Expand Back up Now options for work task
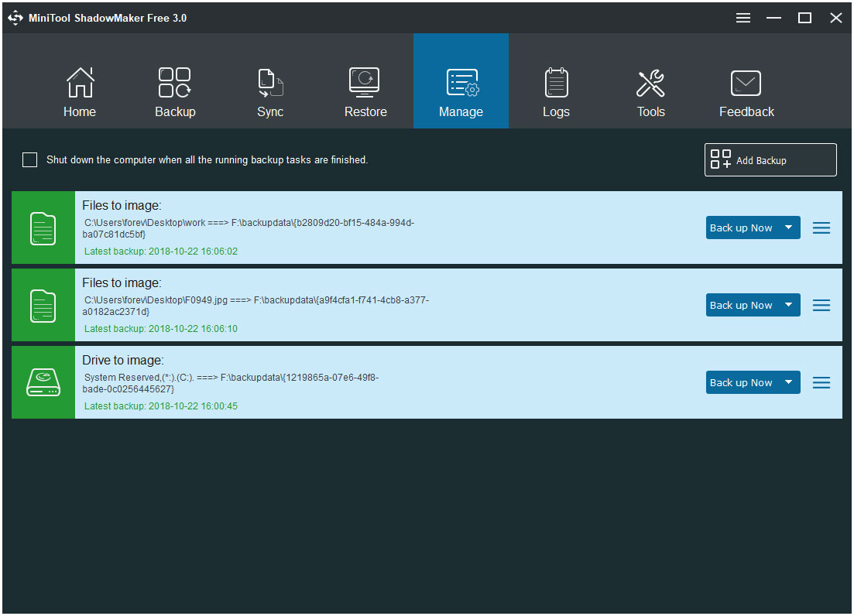This screenshot has width=854, height=616. coord(789,228)
